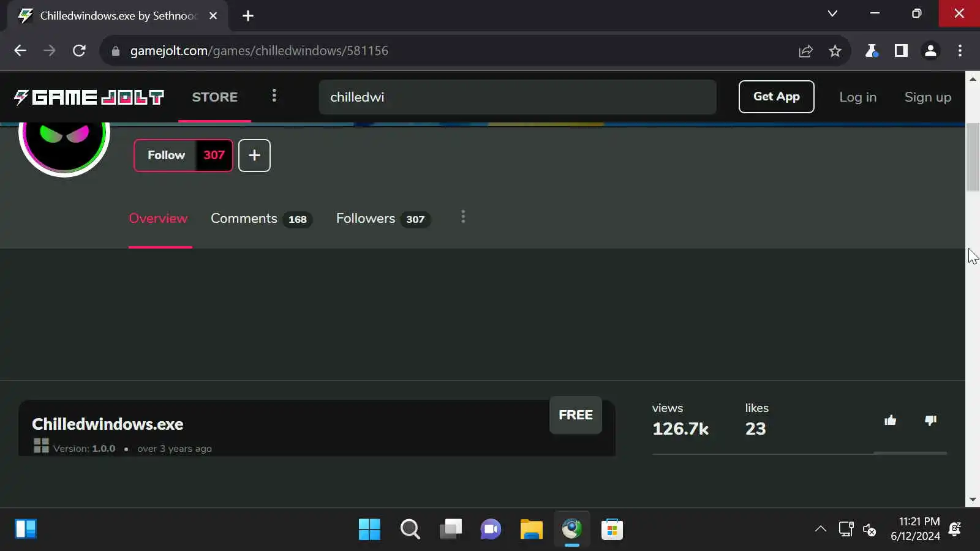Open the notification center bell icon
980x551 pixels.
point(954,530)
